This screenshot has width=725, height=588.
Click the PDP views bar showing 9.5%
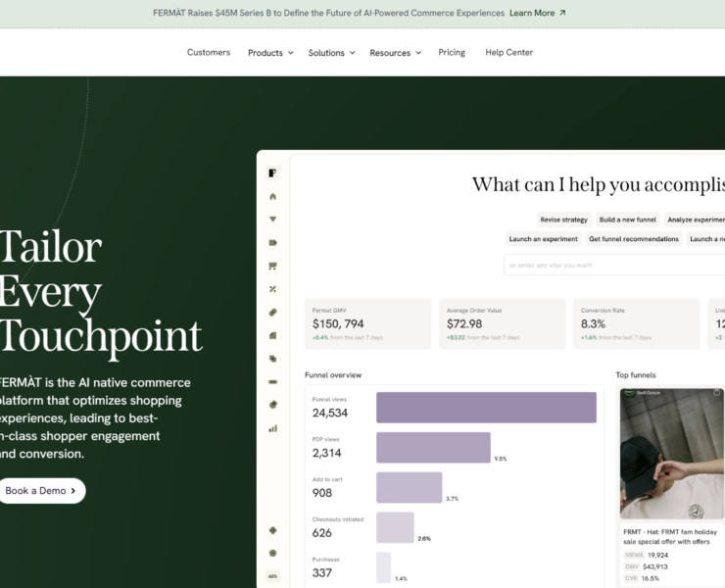coord(433,447)
